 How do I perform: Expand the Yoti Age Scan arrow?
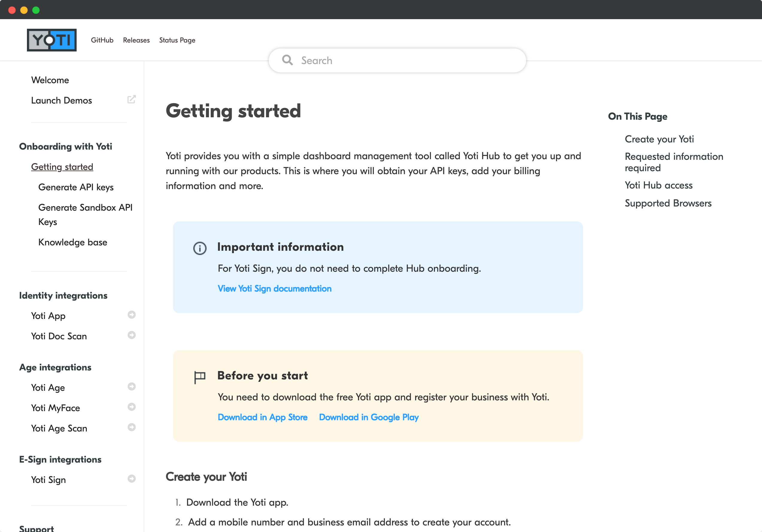(x=132, y=427)
